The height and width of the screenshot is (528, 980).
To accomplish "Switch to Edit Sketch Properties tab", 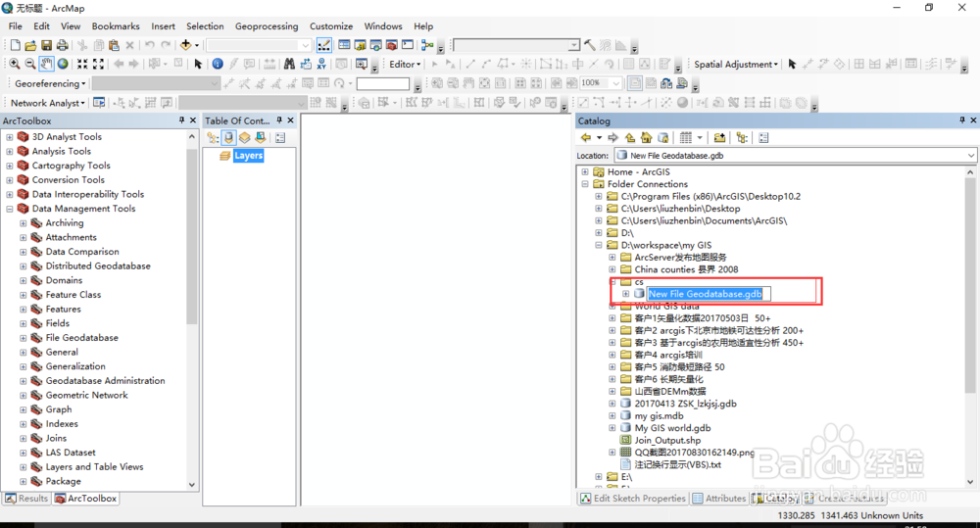I will tap(632, 498).
